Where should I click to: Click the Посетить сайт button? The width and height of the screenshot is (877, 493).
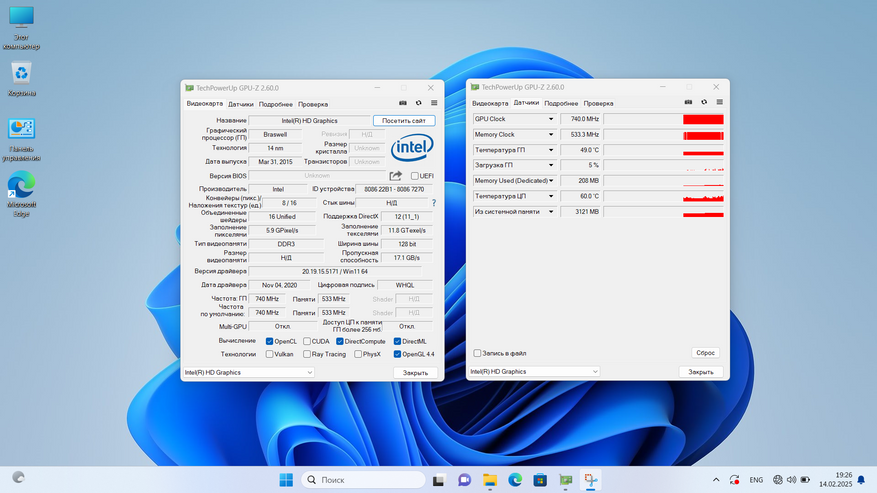click(403, 120)
